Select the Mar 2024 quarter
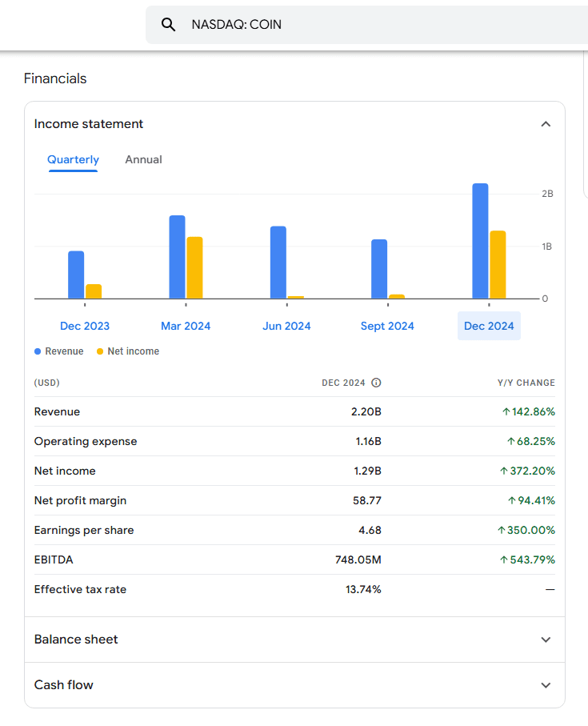Viewport: 588px width, 726px height. (186, 326)
